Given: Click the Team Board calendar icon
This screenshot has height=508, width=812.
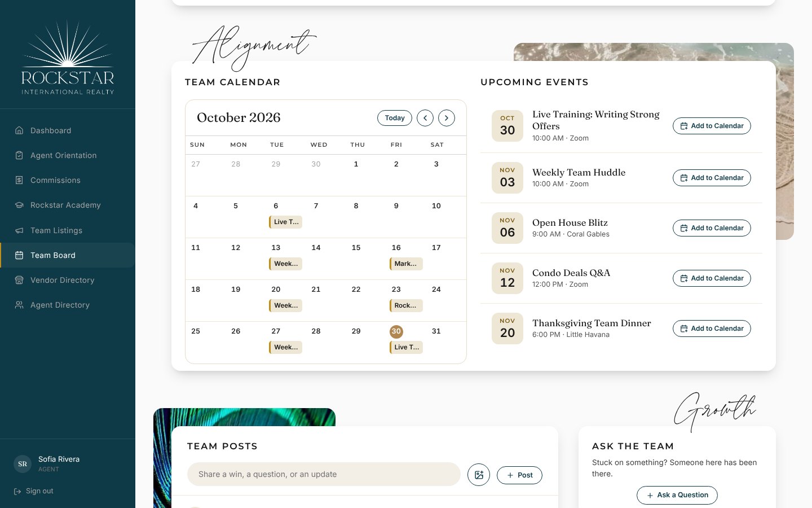Looking at the screenshot, I should click(19, 255).
